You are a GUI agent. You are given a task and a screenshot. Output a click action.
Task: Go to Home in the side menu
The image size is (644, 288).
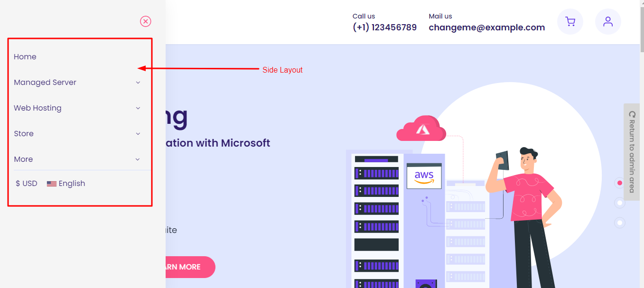(25, 57)
